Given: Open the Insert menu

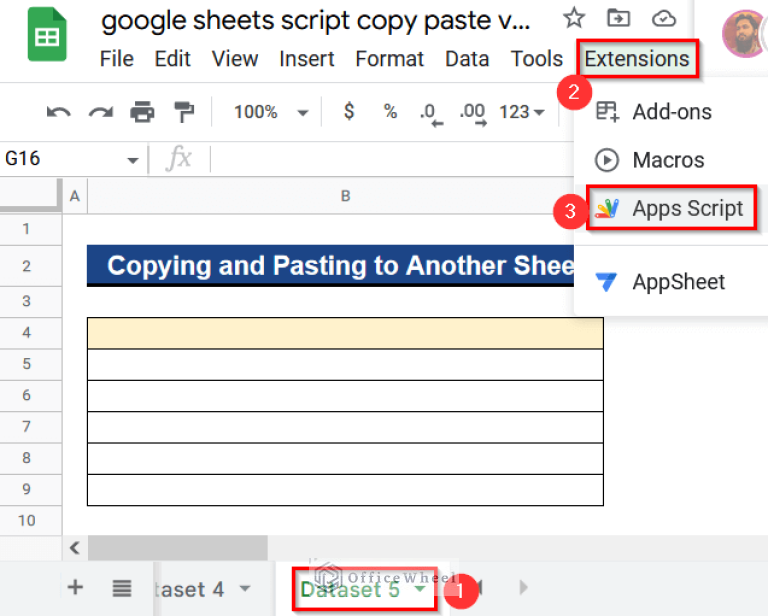Looking at the screenshot, I should 307,59.
